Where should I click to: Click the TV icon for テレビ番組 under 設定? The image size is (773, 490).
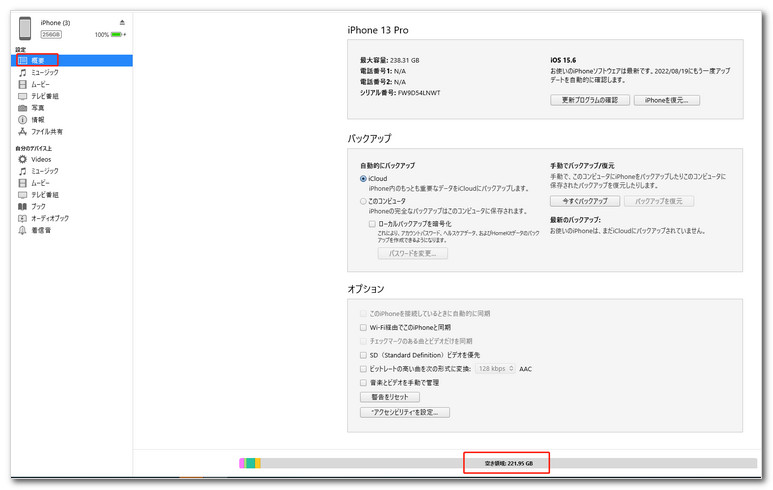coord(22,96)
